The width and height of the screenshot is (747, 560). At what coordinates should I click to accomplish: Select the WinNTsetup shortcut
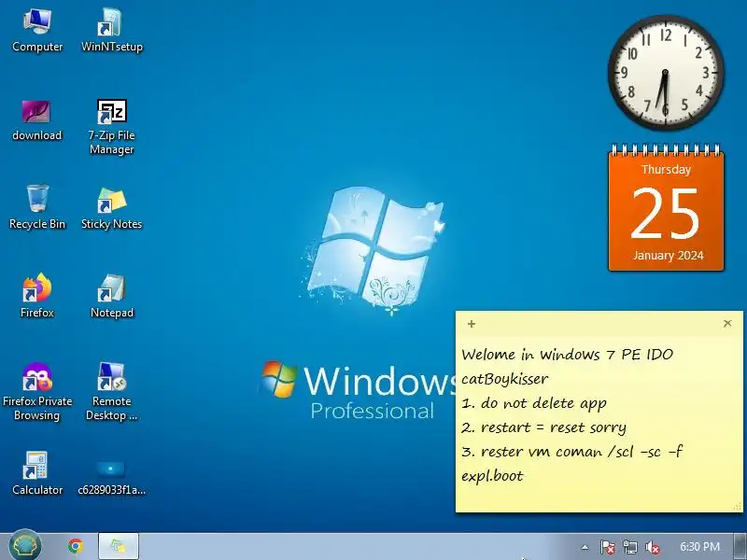tap(111, 30)
